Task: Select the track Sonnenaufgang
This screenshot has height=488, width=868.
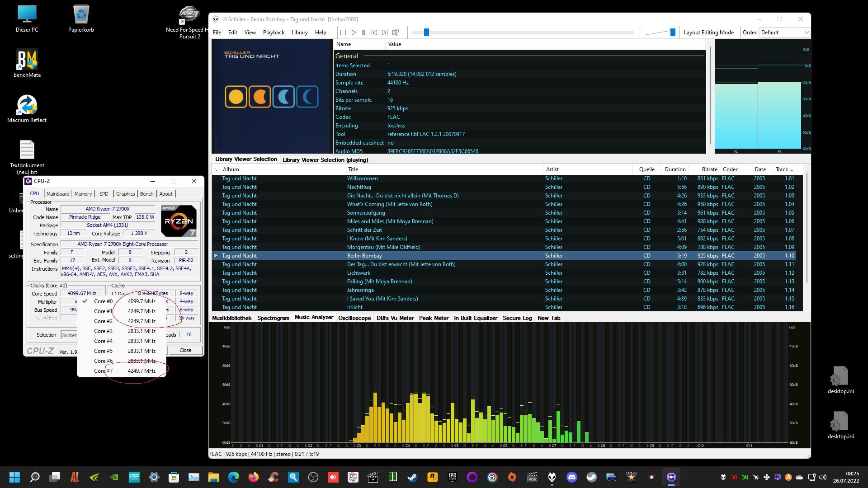Action: [x=504, y=213]
